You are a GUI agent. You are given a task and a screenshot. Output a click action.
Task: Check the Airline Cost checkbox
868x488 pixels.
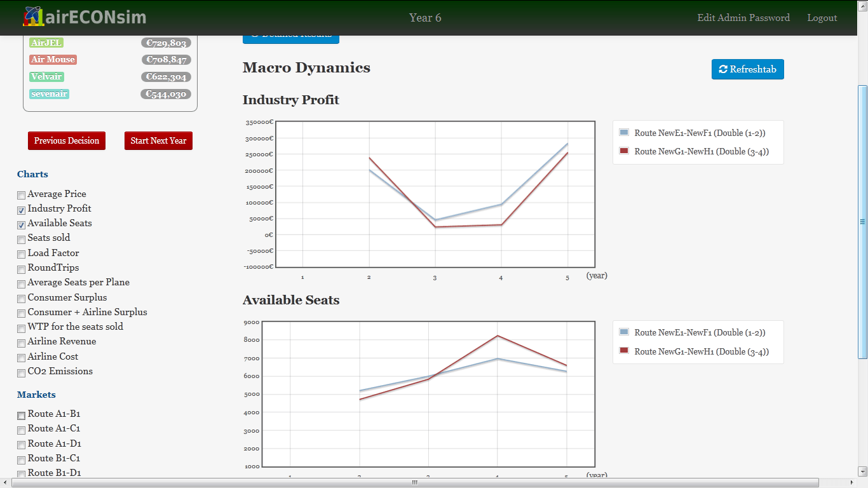tap(21, 358)
